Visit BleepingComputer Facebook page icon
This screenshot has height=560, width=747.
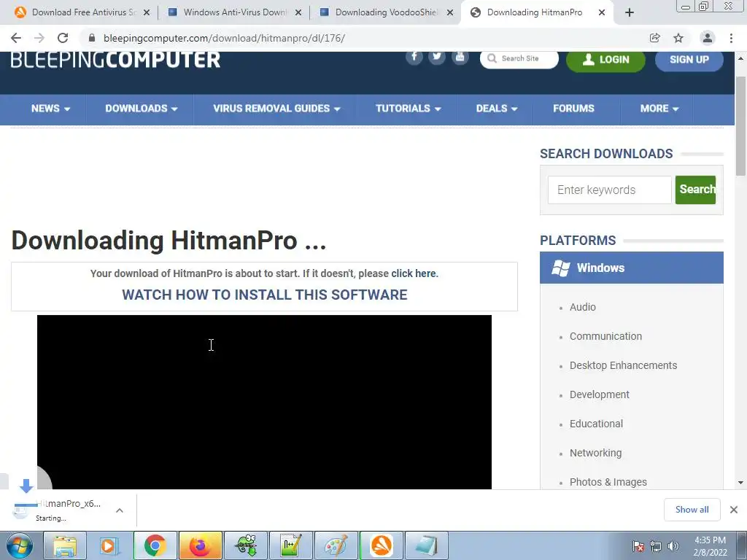click(414, 57)
